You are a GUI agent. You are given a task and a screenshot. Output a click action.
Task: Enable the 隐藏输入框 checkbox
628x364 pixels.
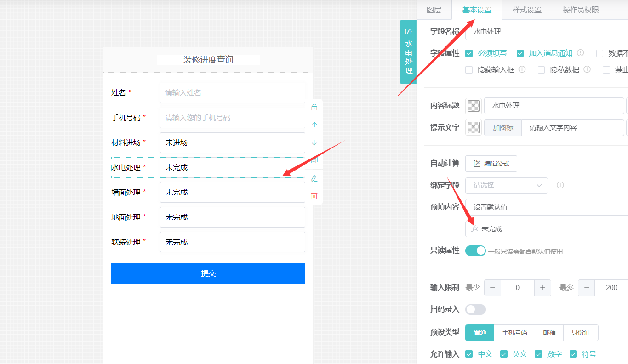[x=469, y=70]
